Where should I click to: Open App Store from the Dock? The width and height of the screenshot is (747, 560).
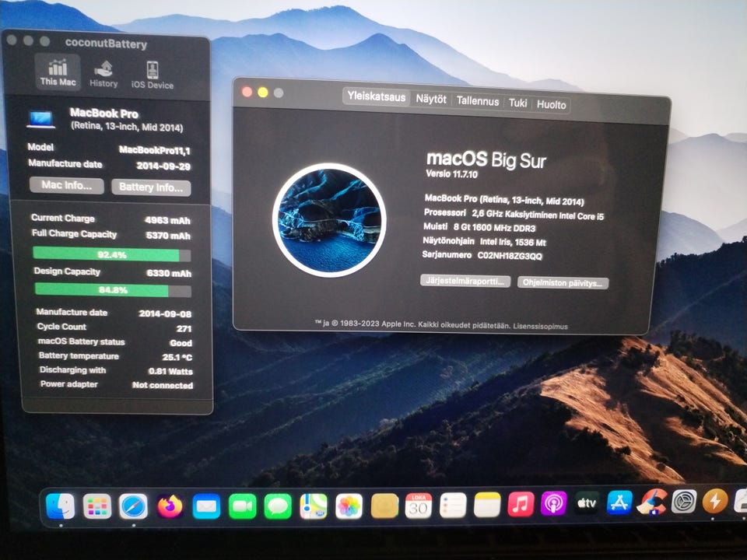619,503
